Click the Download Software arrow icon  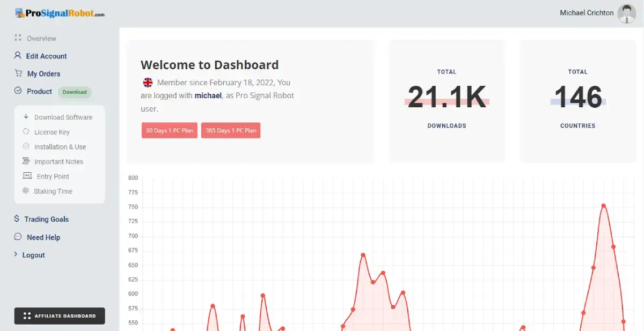pyautogui.click(x=26, y=117)
